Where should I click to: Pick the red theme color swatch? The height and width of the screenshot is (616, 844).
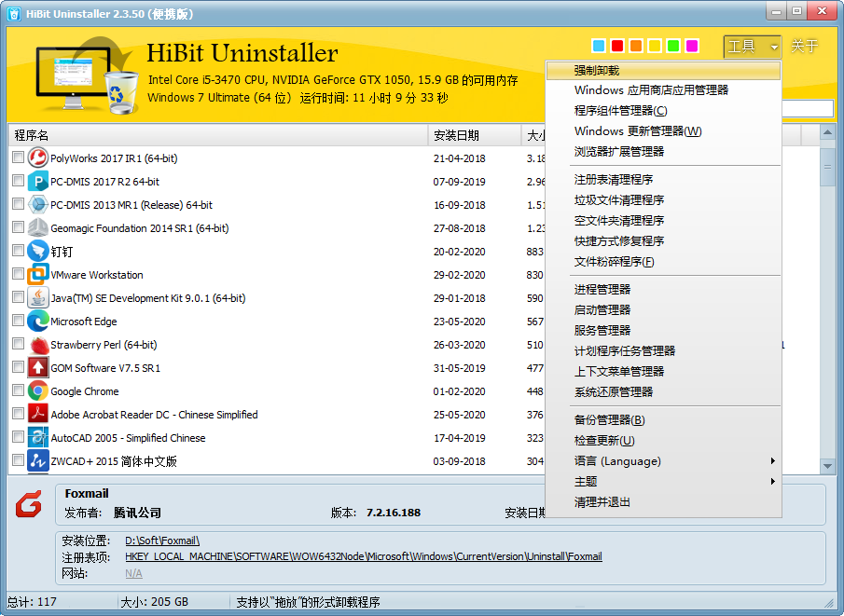click(617, 47)
